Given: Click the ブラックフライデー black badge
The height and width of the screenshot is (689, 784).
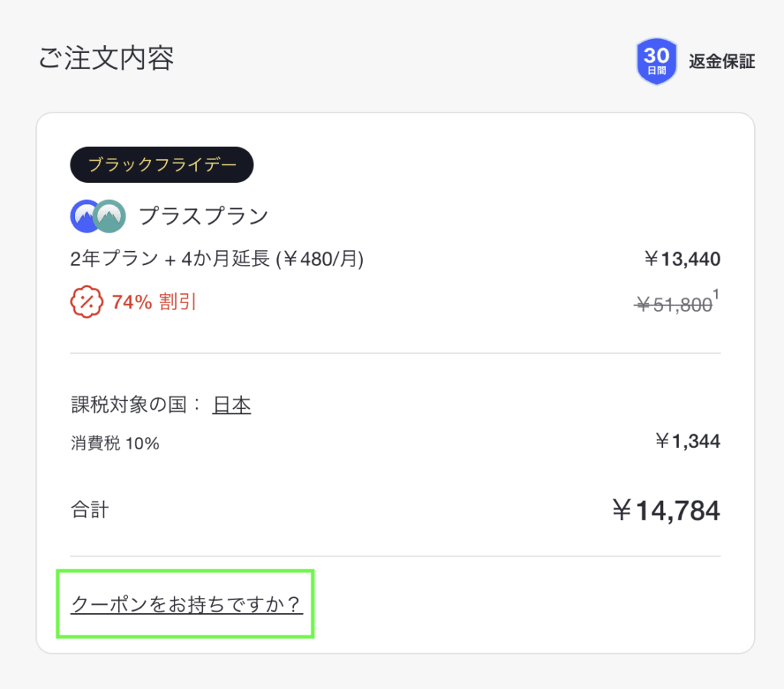Looking at the screenshot, I should [162, 165].
